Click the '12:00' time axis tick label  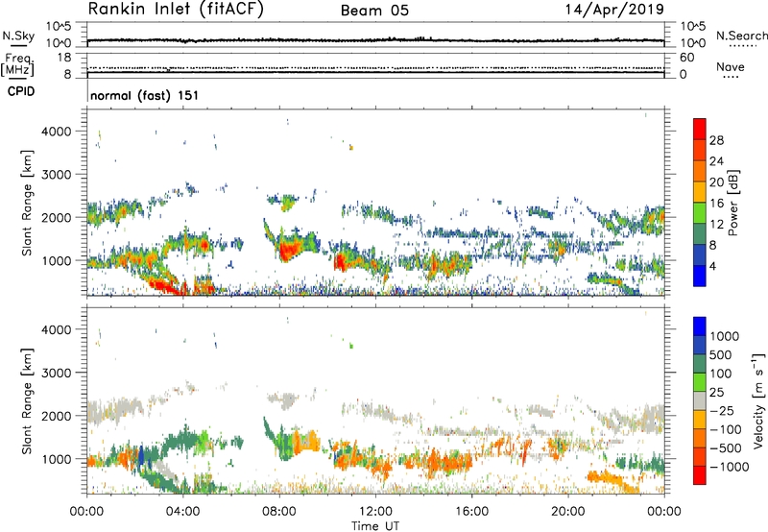click(x=375, y=512)
